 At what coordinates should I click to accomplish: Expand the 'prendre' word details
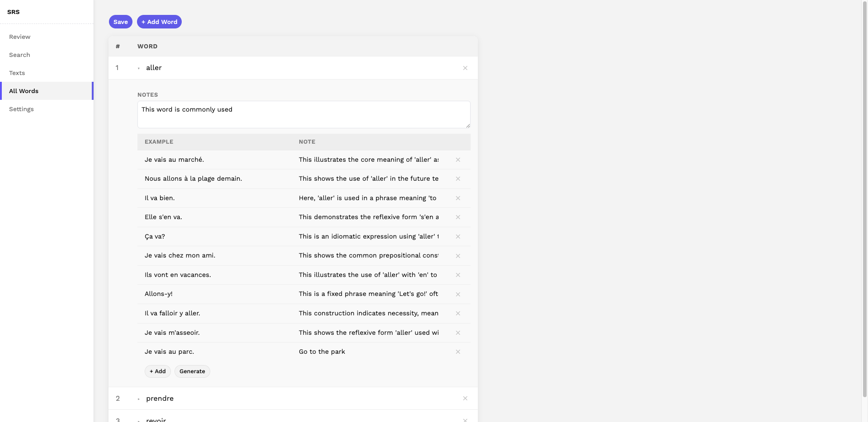pyautogui.click(x=139, y=399)
